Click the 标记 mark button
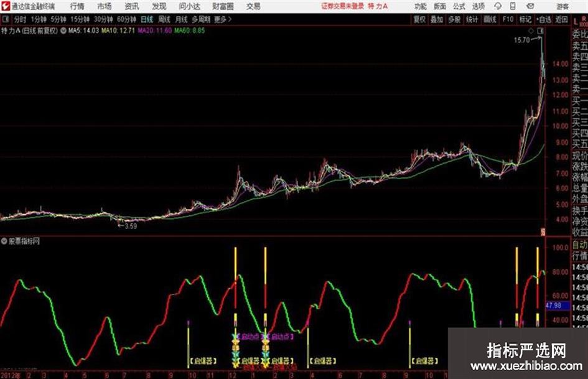588x379 pixels. [x=525, y=19]
